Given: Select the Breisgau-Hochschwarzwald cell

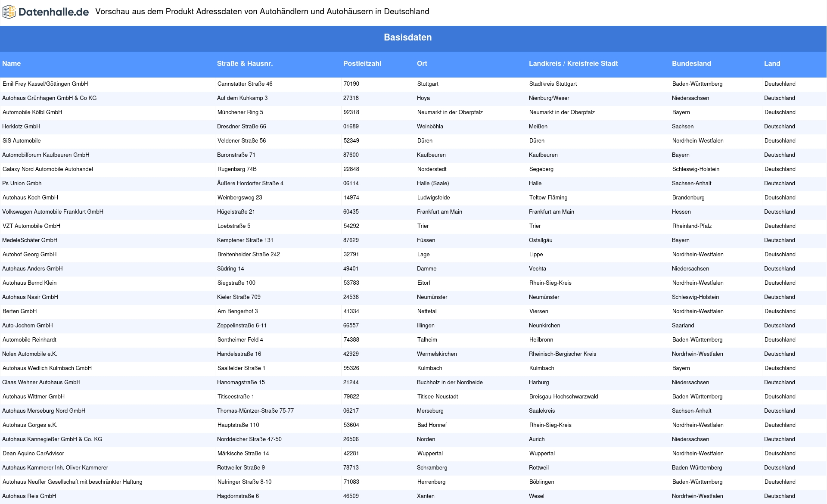Looking at the screenshot, I should 564,397.
